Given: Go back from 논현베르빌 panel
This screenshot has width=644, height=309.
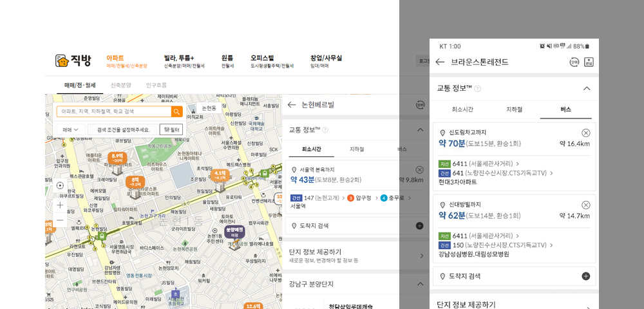Looking at the screenshot, I should click(x=292, y=105).
